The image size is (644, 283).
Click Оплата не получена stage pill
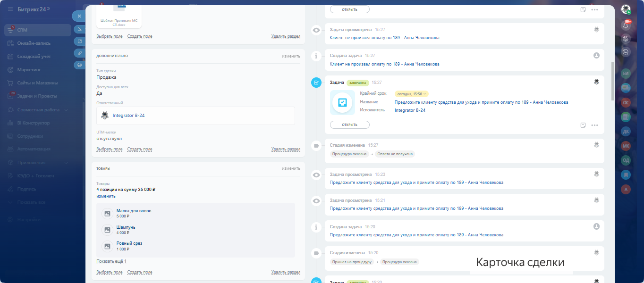[x=395, y=154]
